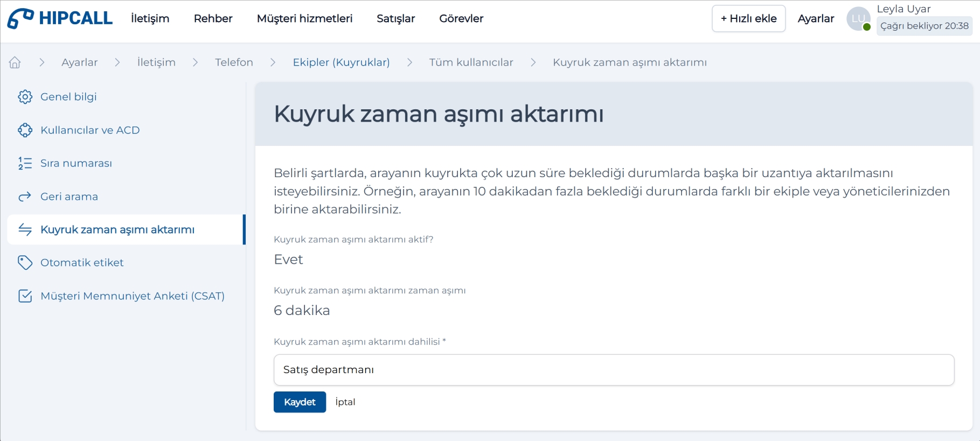Screen dimensions: 980x441
Task: Click the Müşteri Memnuniyet Anketi checkbox icon
Action: [25, 296]
